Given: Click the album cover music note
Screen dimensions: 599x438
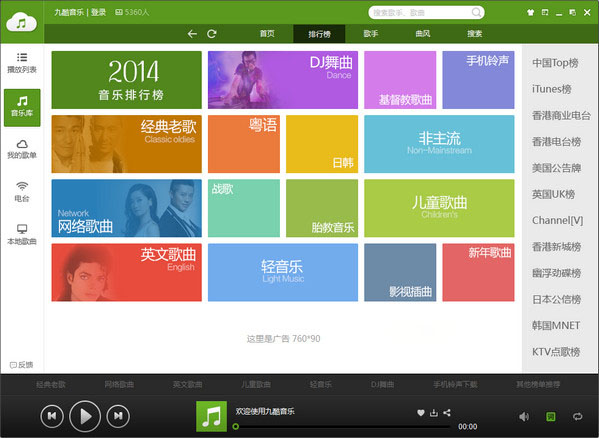Looking at the screenshot, I should click(x=211, y=416).
